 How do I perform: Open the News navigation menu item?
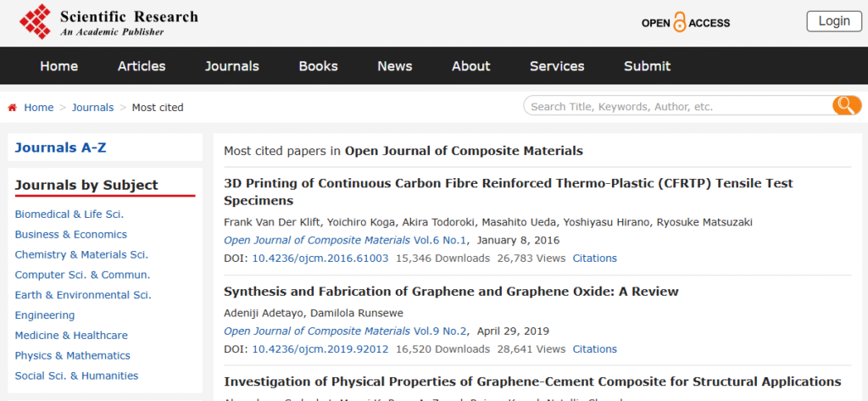click(x=395, y=66)
